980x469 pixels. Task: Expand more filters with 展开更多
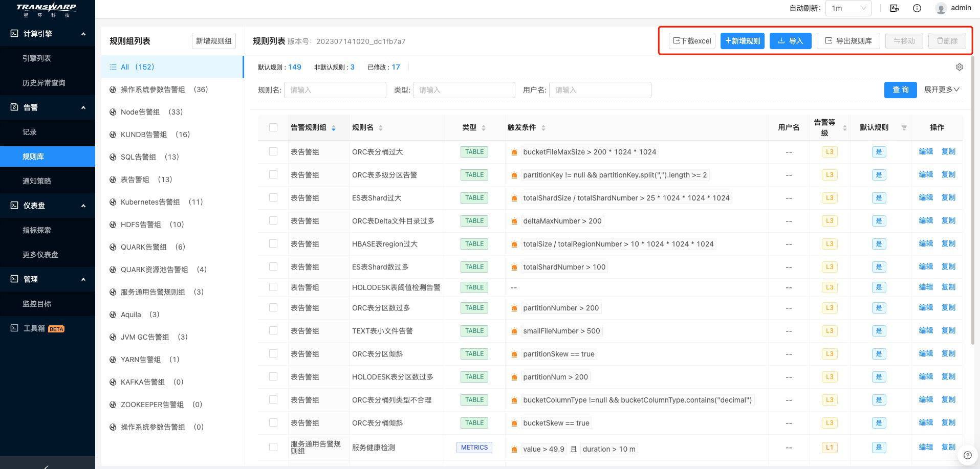[x=942, y=90]
